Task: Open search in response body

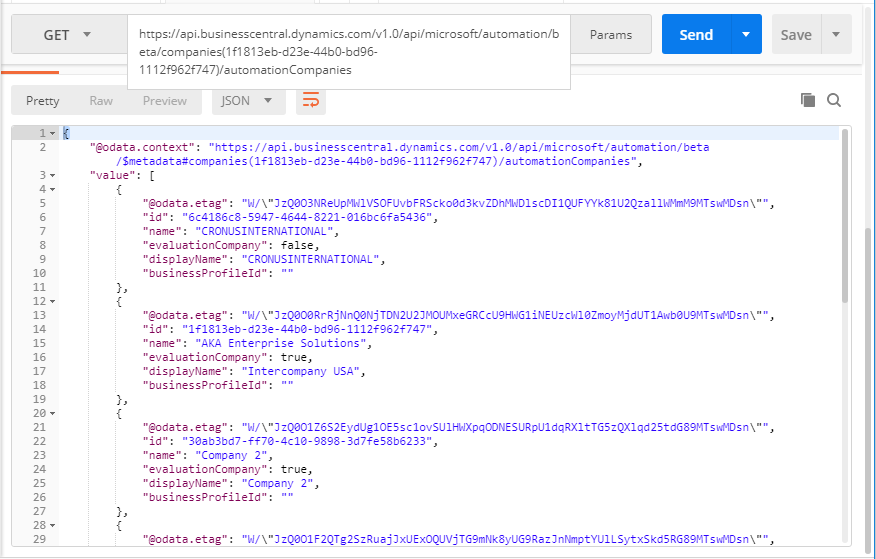Action: tap(834, 100)
